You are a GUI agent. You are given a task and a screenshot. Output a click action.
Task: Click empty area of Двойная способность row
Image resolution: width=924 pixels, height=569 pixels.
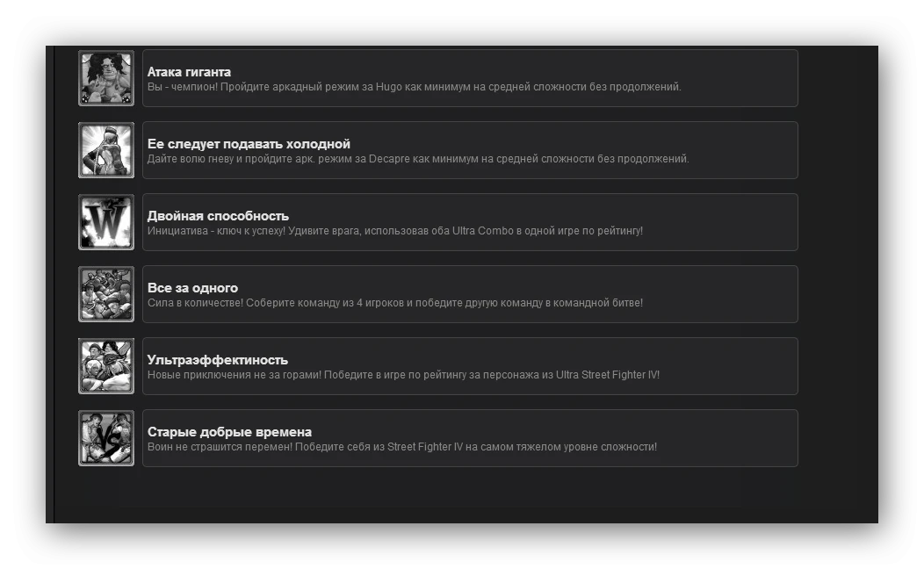(x=719, y=222)
